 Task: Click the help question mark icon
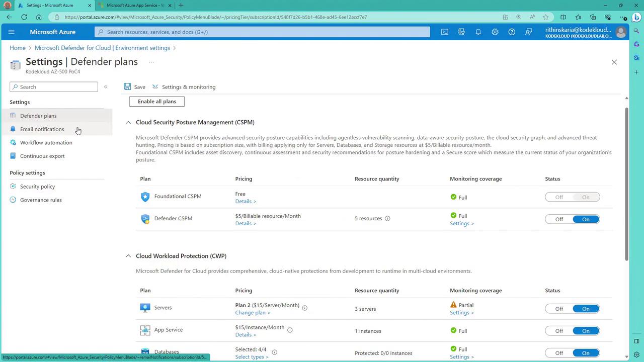pyautogui.click(x=512, y=32)
